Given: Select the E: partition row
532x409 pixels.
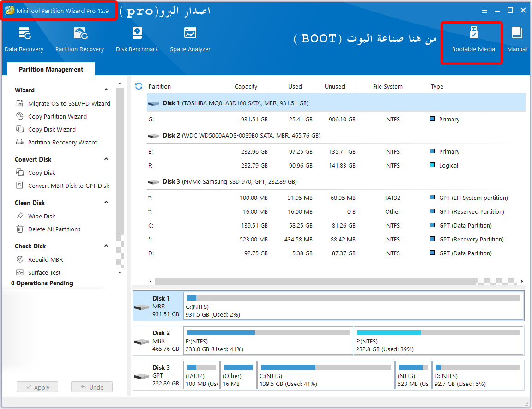Looking at the screenshot, I should tap(336, 151).
